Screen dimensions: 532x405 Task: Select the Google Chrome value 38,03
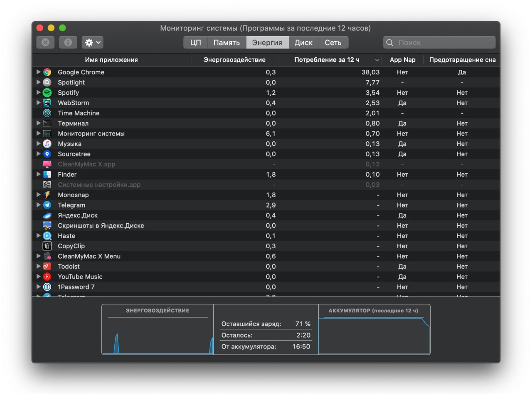(x=370, y=72)
